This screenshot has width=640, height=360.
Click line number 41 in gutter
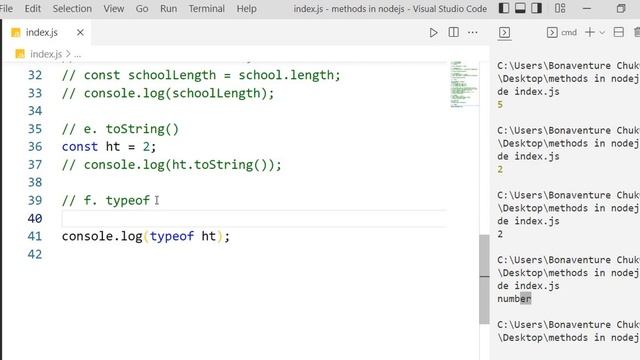pos(35,236)
